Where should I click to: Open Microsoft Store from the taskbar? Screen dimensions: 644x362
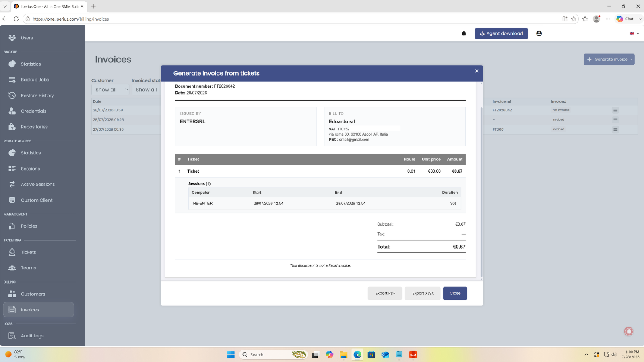(x=371, y=354)
